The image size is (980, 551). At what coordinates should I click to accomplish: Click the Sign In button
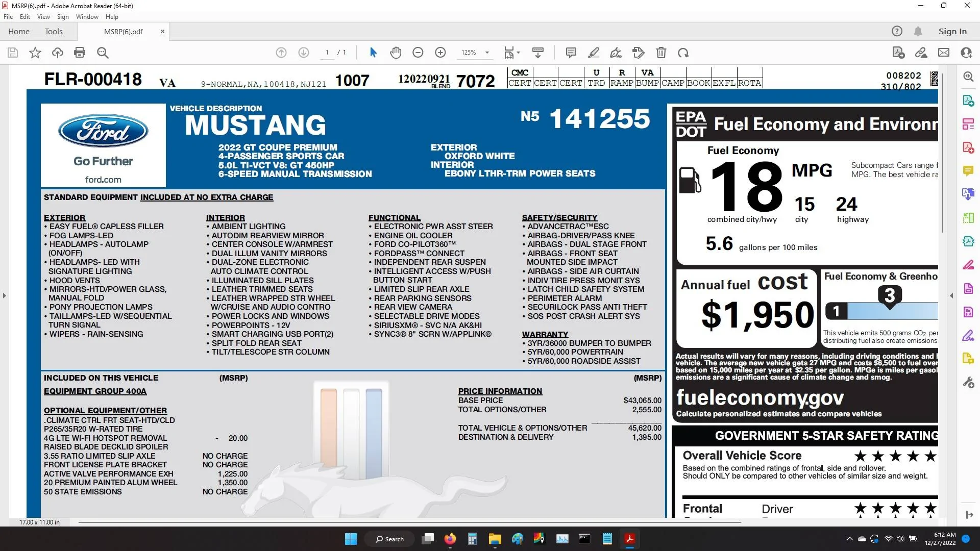tap(952, 32)
